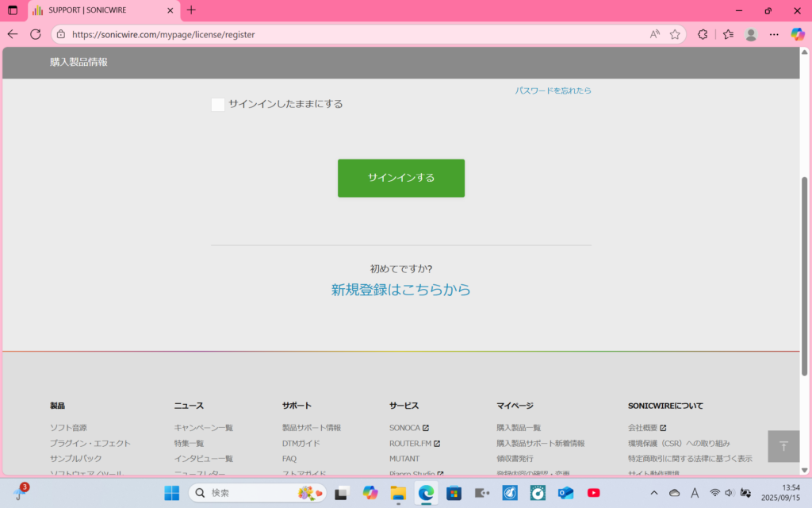Screen dimensions: 812x508
Task: Open a new browser tab
Action: point(191,10)
